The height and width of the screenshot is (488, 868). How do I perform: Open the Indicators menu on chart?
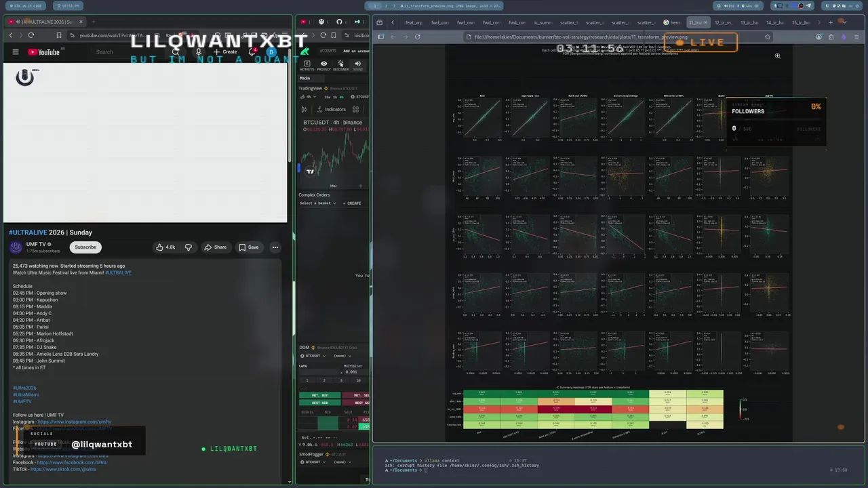point(331,109)
